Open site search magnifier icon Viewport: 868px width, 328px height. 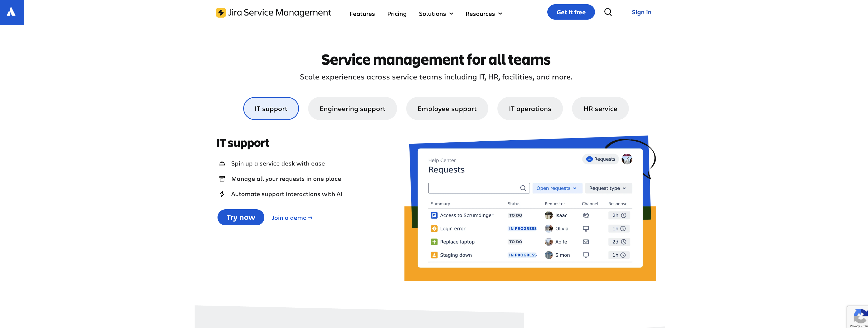pyautogui.click(x=608, y=12)
